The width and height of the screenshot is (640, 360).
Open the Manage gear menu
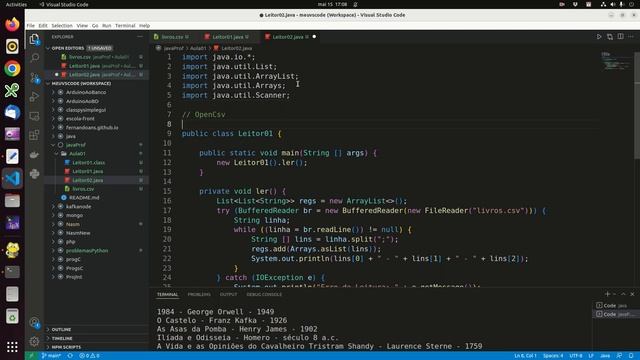coord(34,341)
